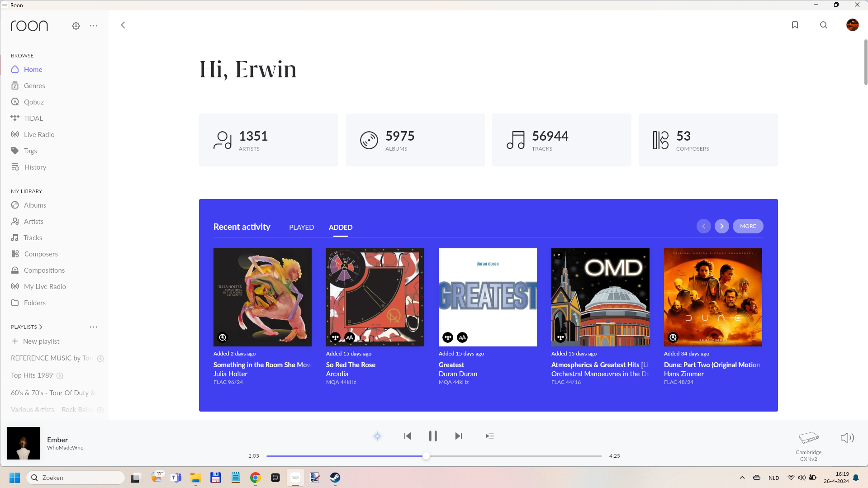Expand the PLAYLISTS section chevron
This screenshot has height=488, width=868.
[x=41, y=327]
